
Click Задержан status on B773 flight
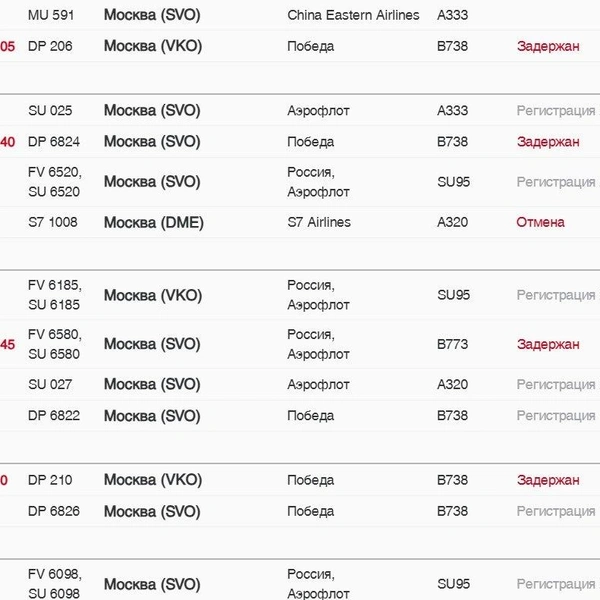click(548, 344)
